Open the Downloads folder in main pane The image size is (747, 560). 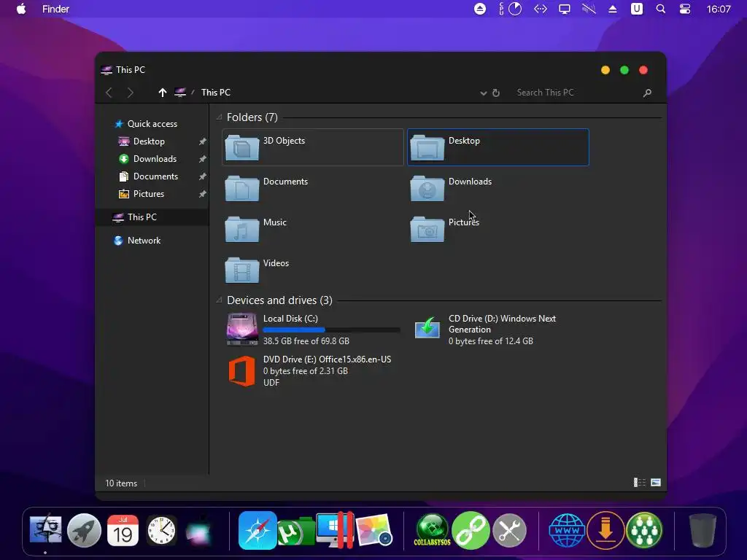click(498, 188)
